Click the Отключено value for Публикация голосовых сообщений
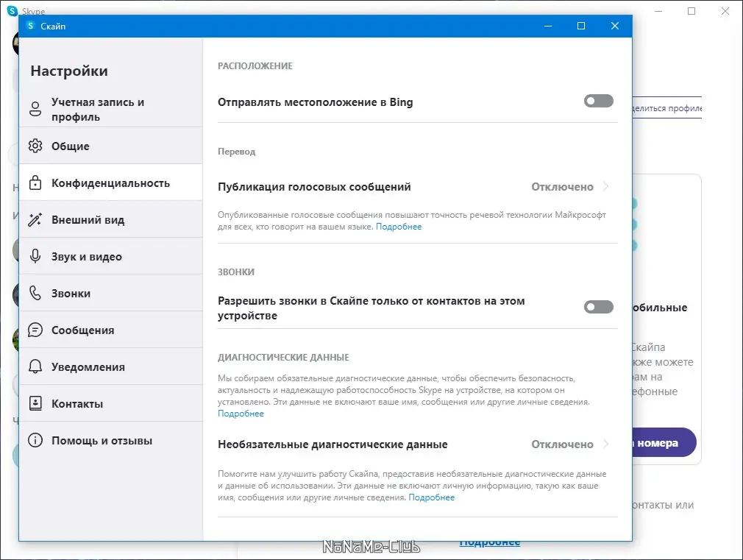743x560 pixels. pos(562,187)
